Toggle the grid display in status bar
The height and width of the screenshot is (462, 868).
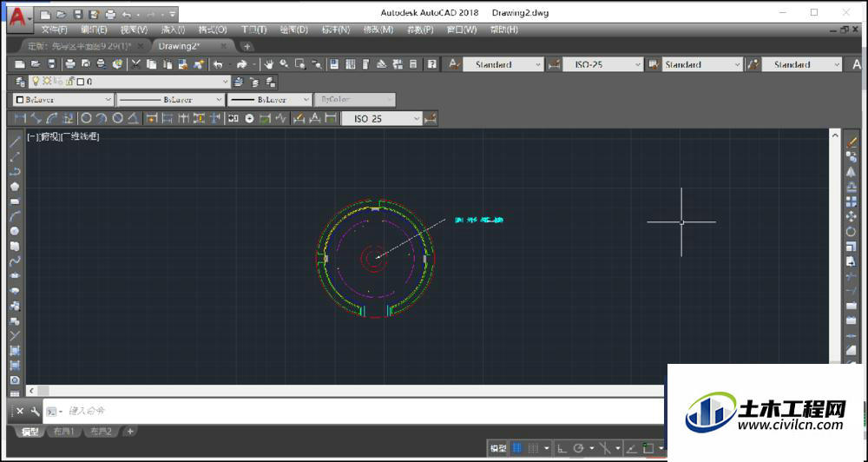pos(517,448)
